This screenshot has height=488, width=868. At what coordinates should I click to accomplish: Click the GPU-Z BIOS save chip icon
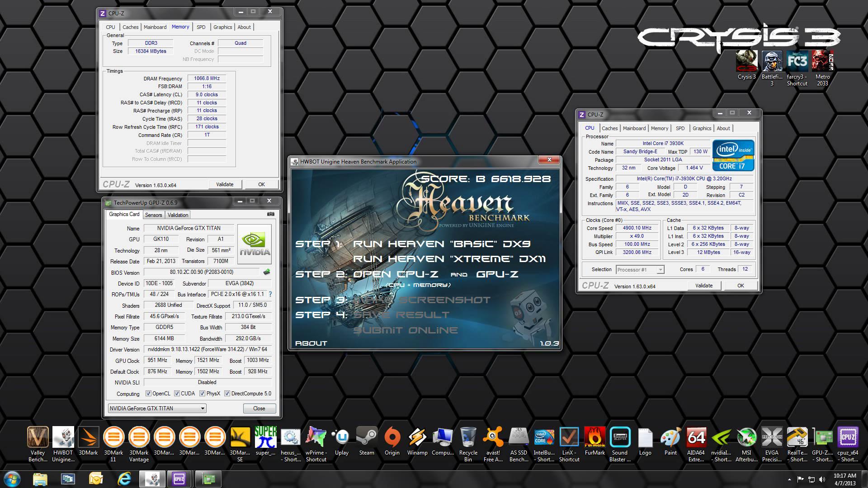267,272
